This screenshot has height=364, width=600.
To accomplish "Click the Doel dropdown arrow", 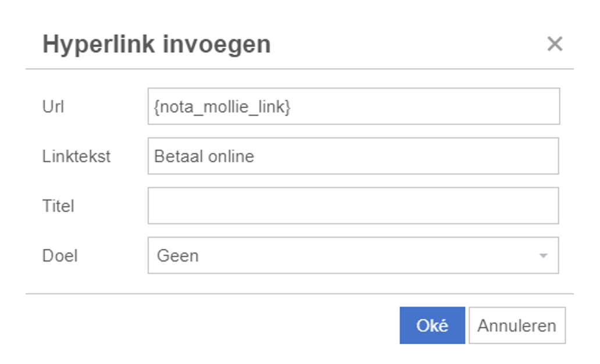I will click(x=543, y=255).
